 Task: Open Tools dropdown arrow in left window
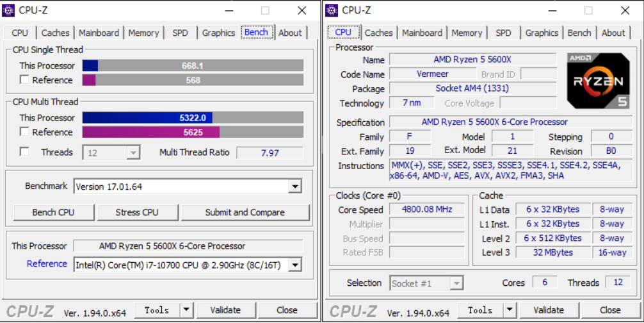pyautogui.click(x=186, y=310)
